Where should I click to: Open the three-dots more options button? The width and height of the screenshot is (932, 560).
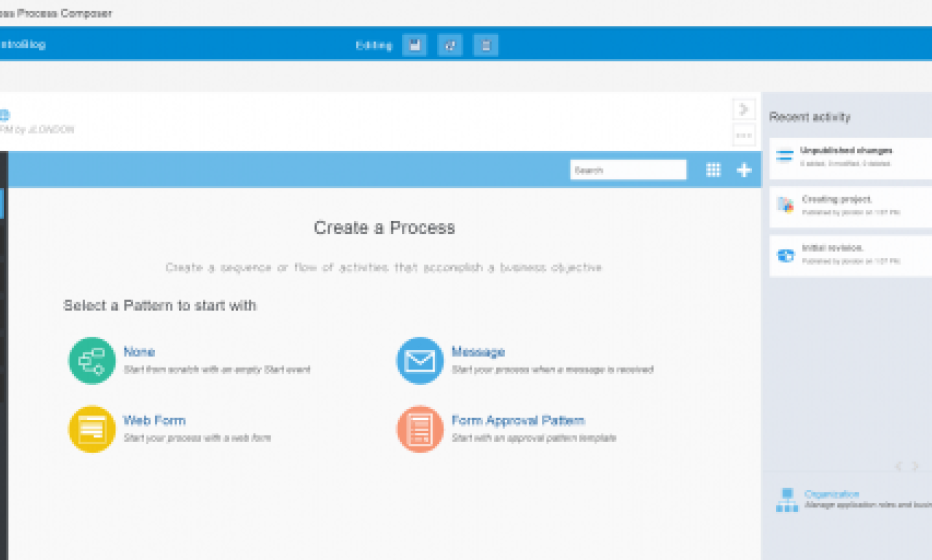point(744,135)
